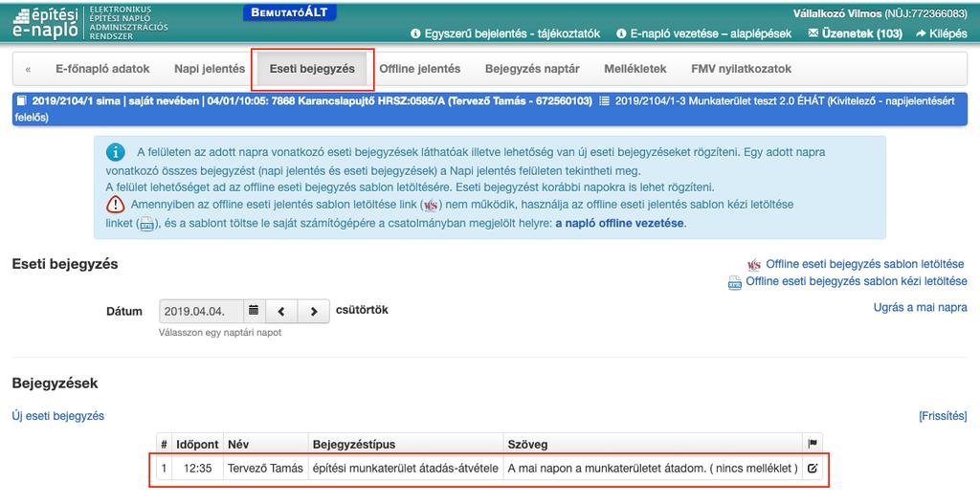Select the Eseti bejegyzés tab

coord(312,69)
